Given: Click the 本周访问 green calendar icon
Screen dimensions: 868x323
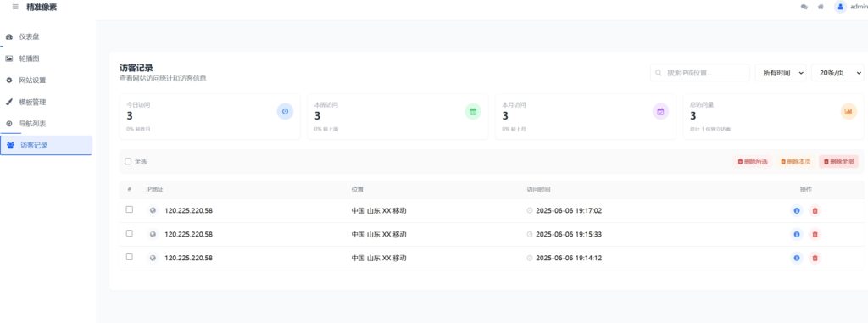Looking at the screenshot, I should pos(473,111).
